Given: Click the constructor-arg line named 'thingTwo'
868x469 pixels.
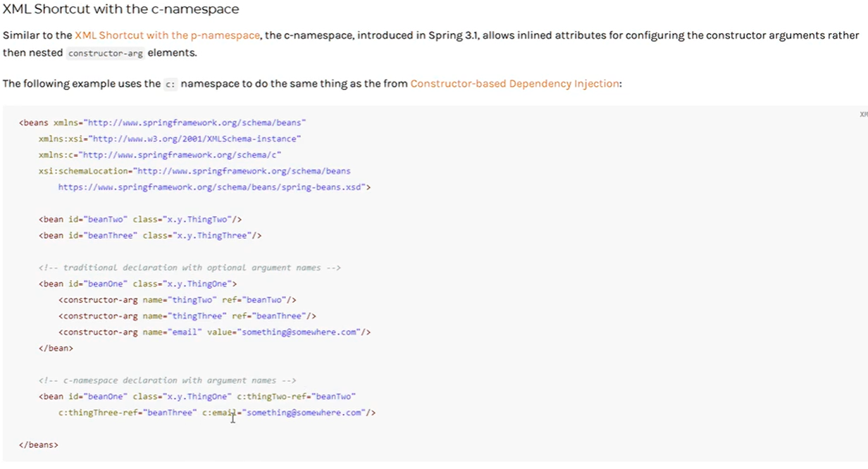Looking at the screenshot, I should click(x=178, y=300).
